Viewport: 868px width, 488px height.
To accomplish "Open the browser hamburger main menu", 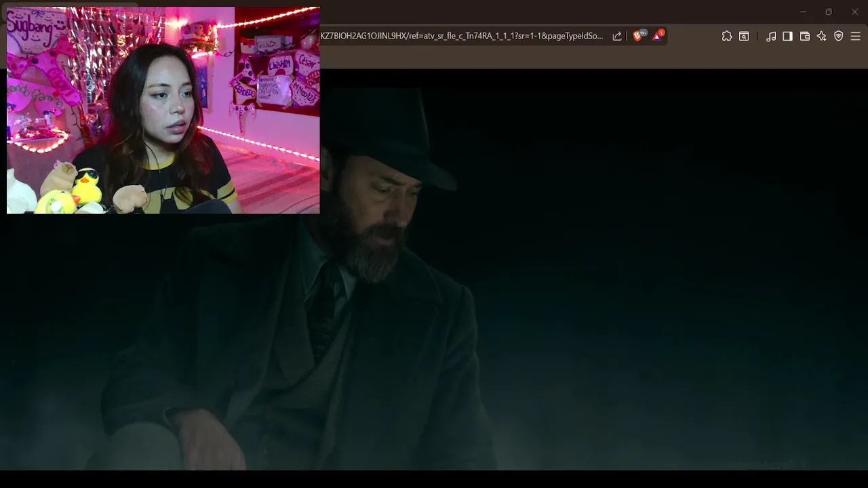I will point(856,37).
